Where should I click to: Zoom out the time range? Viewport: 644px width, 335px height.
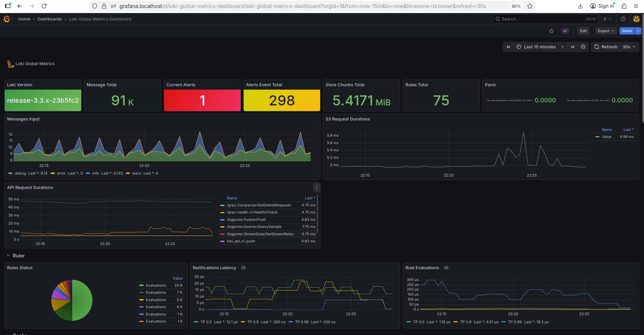pos(583,47)
